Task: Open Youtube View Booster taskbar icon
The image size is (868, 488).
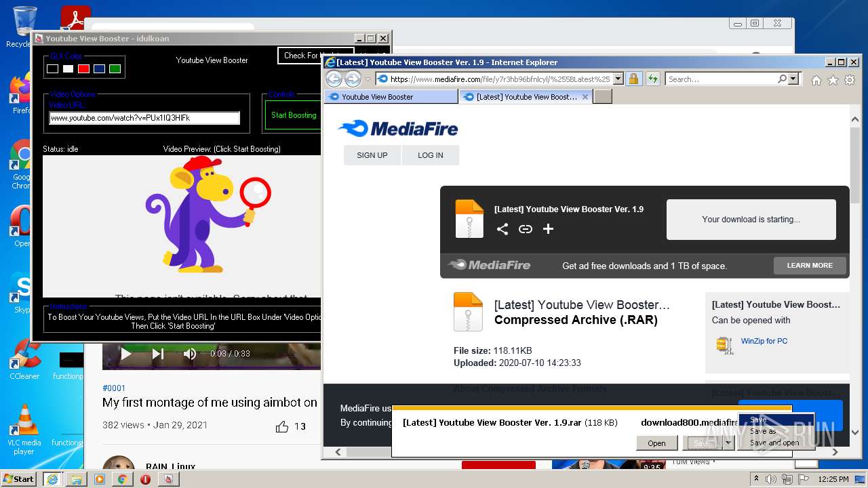Action: 168,479
